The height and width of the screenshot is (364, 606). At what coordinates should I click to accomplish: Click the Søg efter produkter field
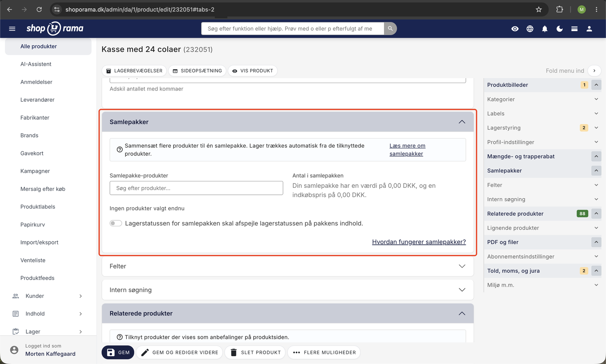(x=197, y=188)
